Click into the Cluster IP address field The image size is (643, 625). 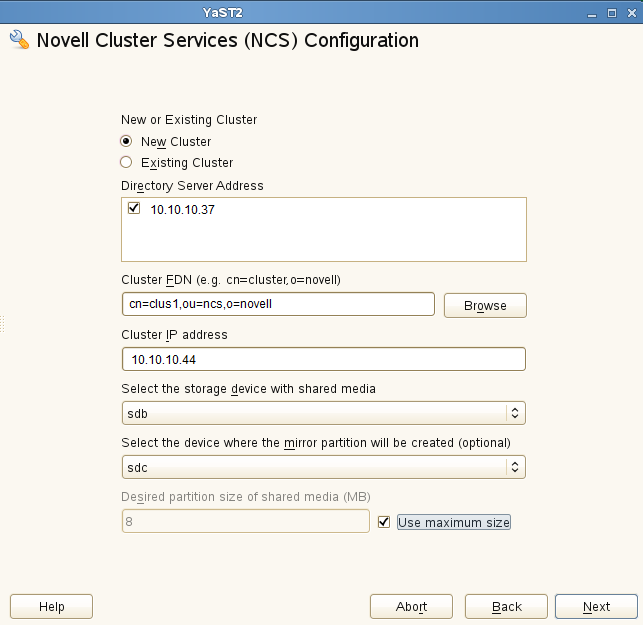(323, 358)
